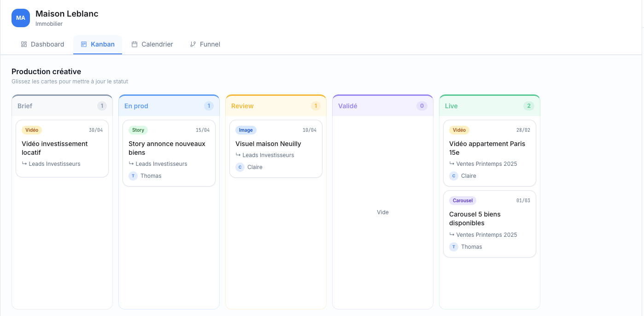Click the Image tag on the Review card

(x=246, y=130)
